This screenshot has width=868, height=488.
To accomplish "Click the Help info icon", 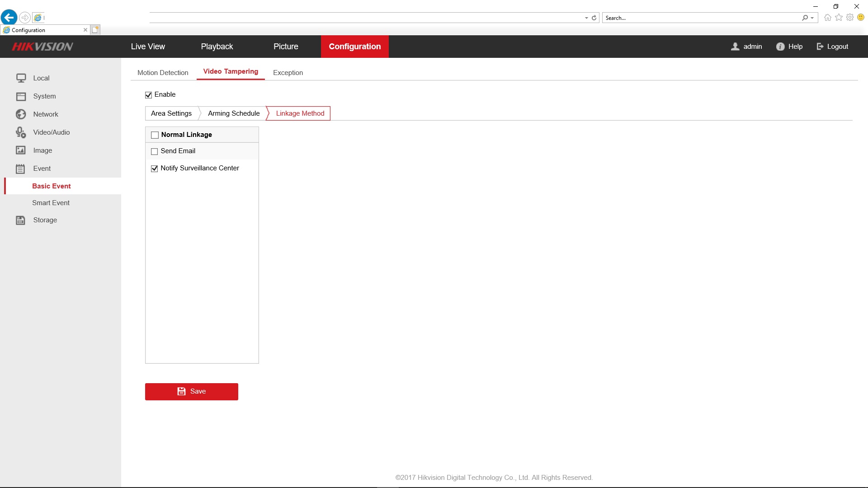I will tap(780, 47).
